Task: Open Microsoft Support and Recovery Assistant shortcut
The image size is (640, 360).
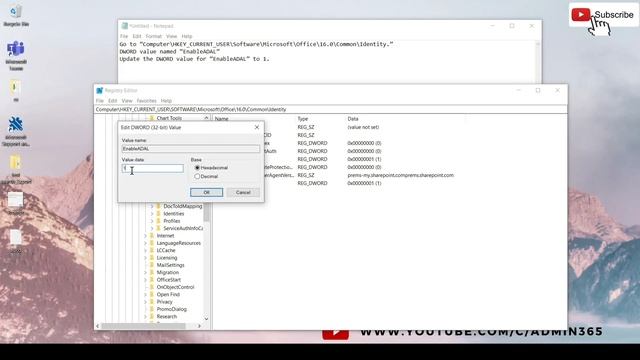Action: (x=16, y=131)
